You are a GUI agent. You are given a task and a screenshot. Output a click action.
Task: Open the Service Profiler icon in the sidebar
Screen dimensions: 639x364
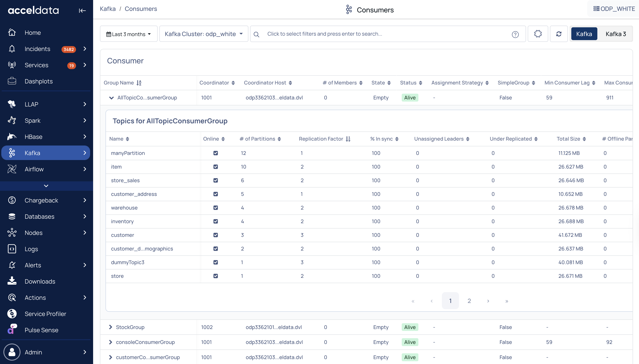coord(12,313)
